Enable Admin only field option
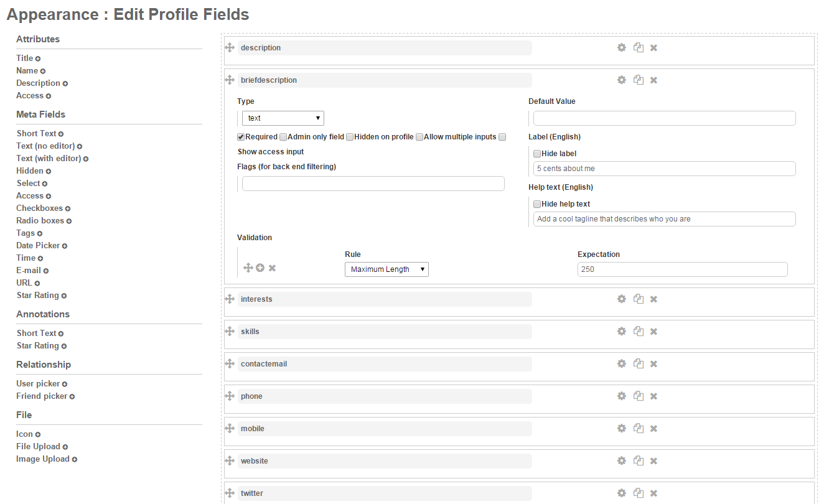Viewport: 824px width, 504px height. [283, 137]
